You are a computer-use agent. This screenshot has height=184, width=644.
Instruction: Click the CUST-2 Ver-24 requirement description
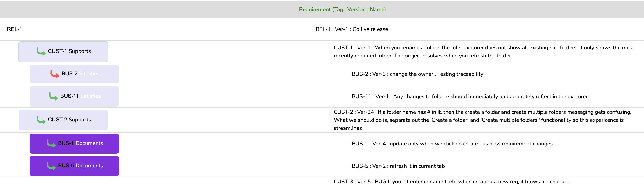coord(482,120)
